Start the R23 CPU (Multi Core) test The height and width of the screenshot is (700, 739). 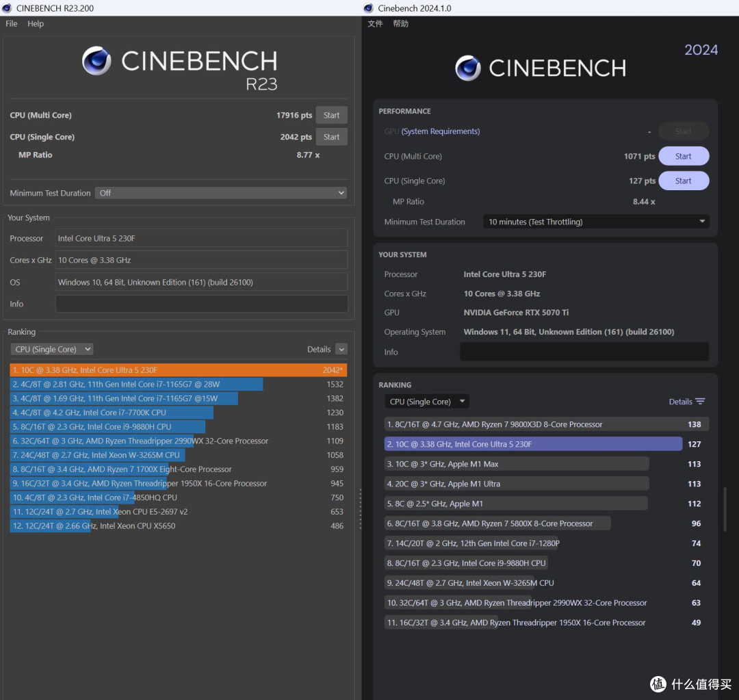coord(331,115)
